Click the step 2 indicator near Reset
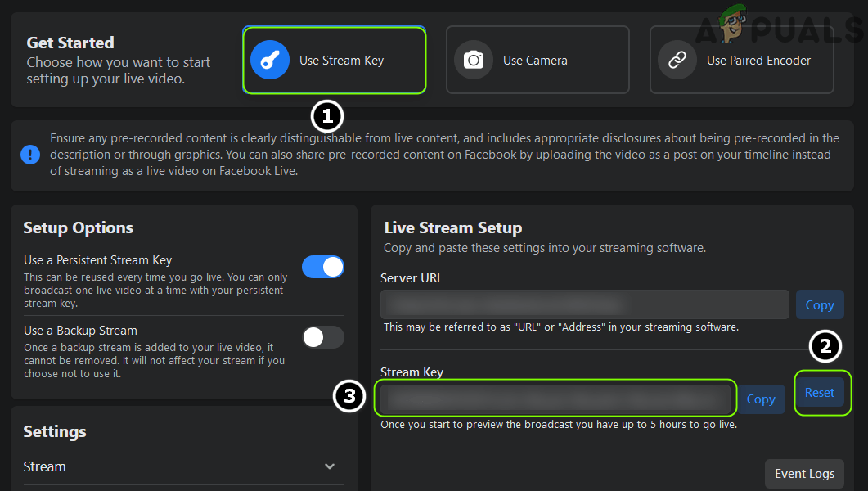This screenshot has height=491, width=868. (x=825, y=346)
